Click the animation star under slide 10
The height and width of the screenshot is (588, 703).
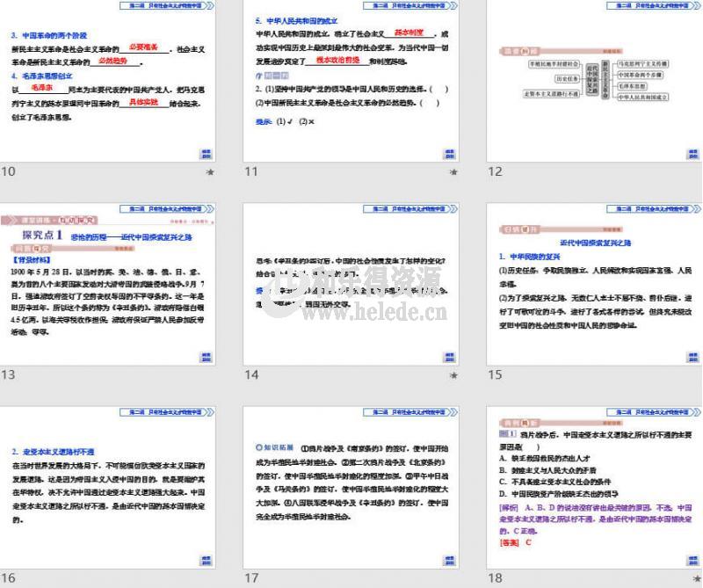210,171
